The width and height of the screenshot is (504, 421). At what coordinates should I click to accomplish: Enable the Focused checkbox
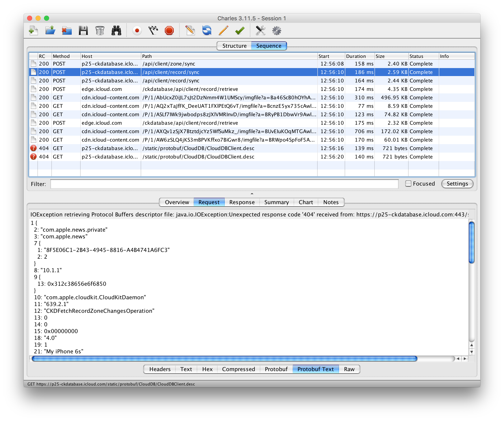pos(408,184)
